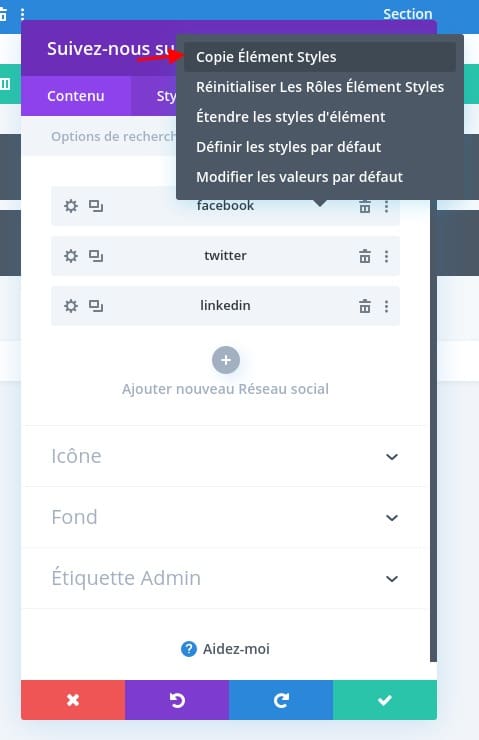
Task: Open settings gear for facebook item
Action: pos(71,206)
